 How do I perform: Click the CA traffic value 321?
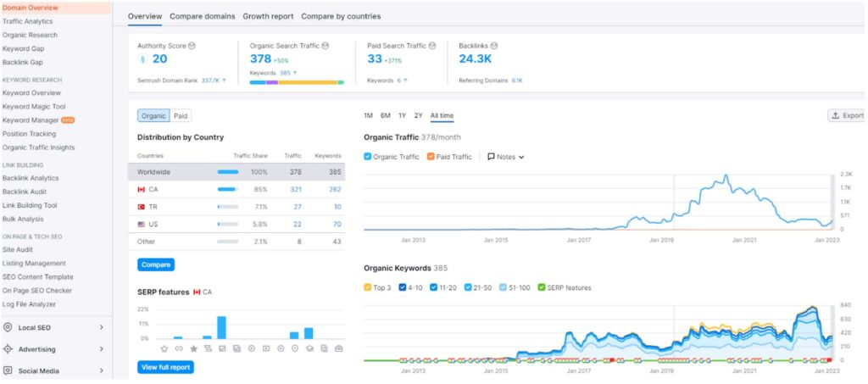coord(296,189)
